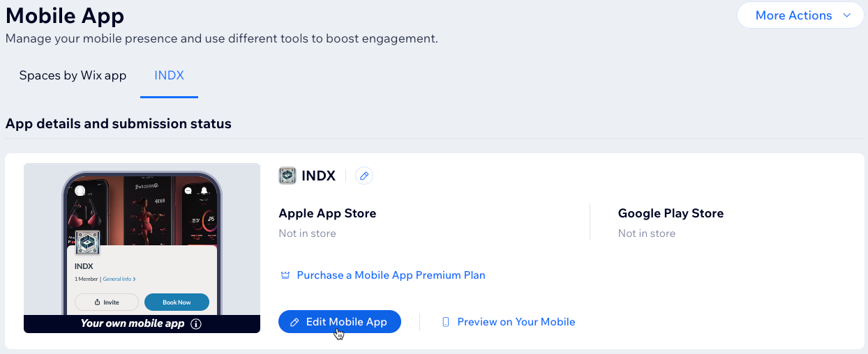Tap the chat bubble icon in phone preview

pyautogui.click(x=188, y=191)
